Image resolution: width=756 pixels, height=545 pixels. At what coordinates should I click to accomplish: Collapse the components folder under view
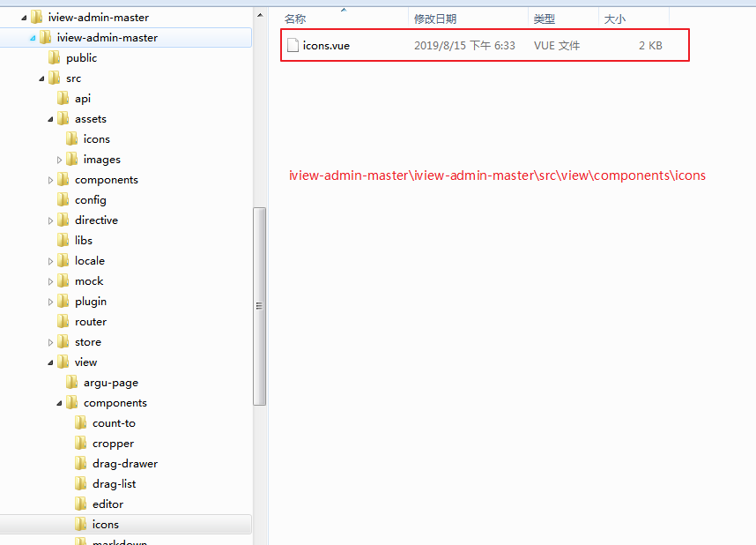pyautogui.click(x=59, y=403)
